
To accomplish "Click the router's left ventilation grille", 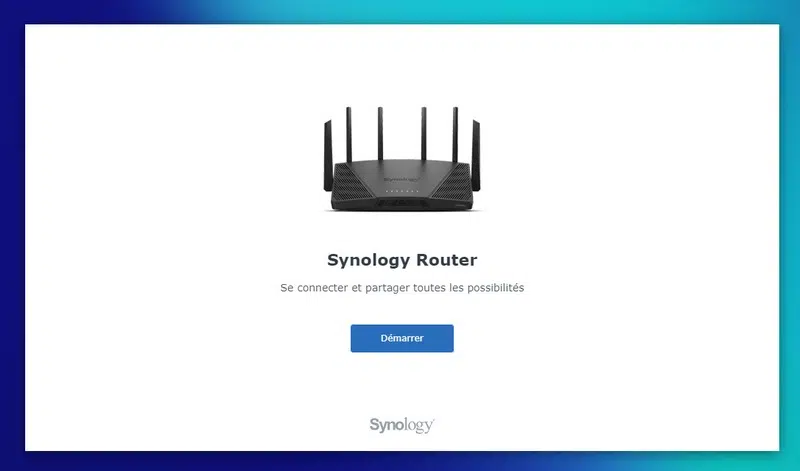I will tap(351, 183).
